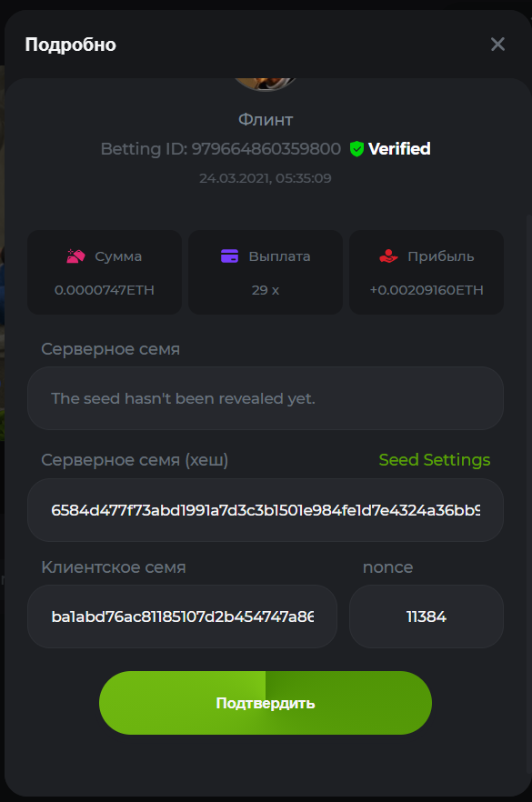The height and width of the screenshot is (802, 532).
Task: Close the Подробно dialog with the X icon
Action: (x=497, y=44)
